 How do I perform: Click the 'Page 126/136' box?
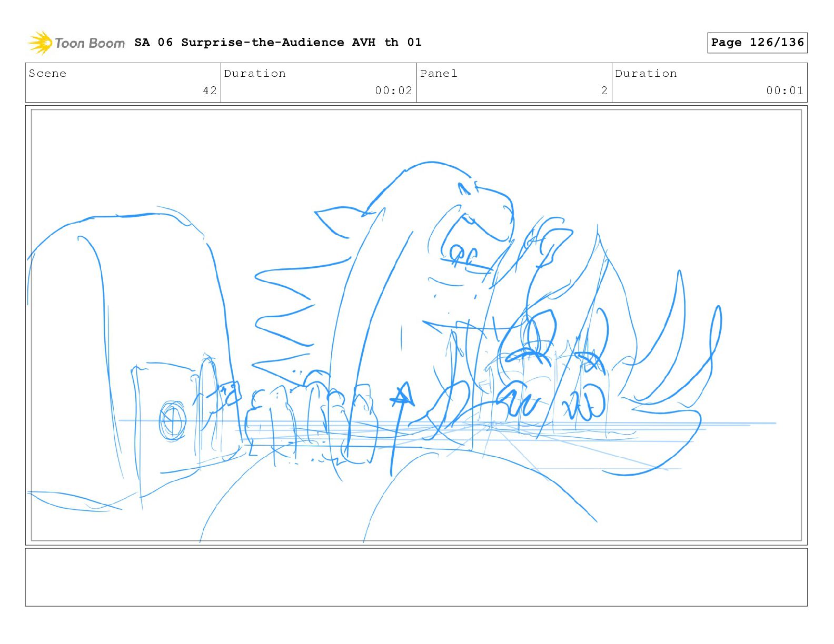coord(757,43)
